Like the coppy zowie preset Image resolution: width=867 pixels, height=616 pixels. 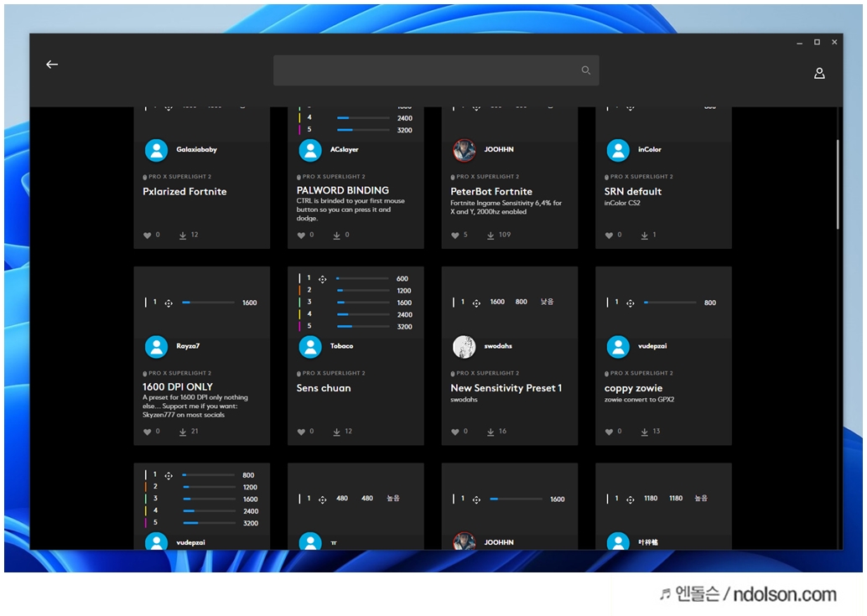[609, 432]
